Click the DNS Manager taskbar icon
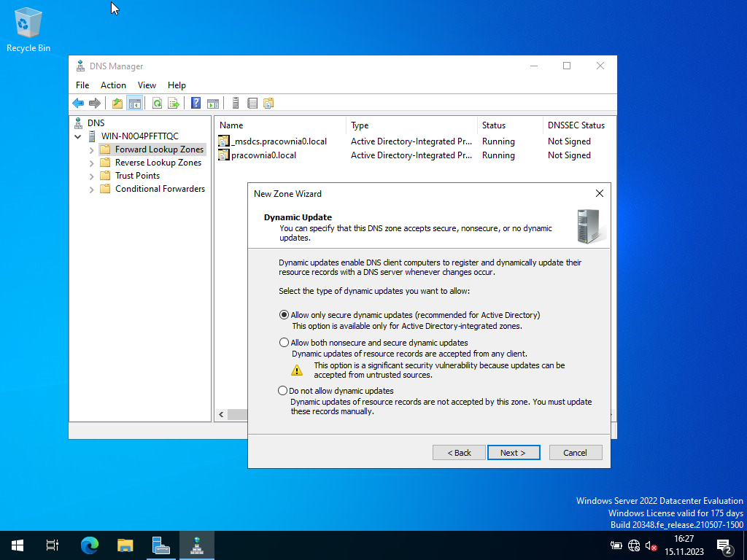 pyautogui.click(x=197, y=545)
